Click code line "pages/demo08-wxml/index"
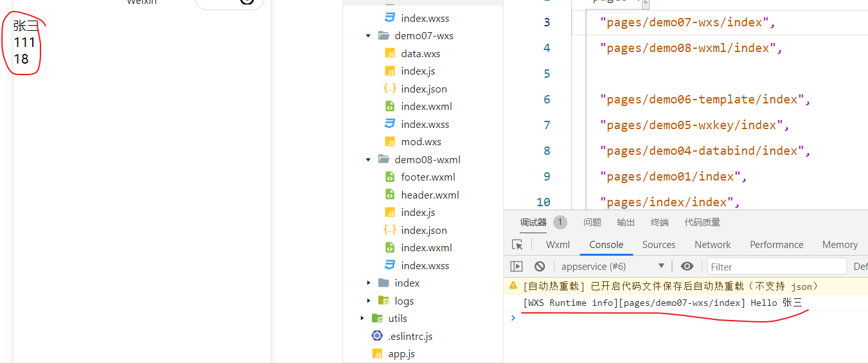 click(691, 48)
